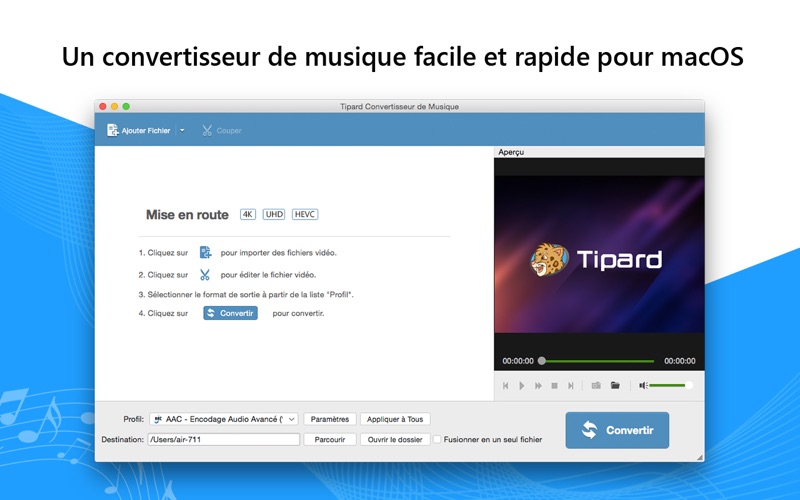Click the Tipard preview image
Viewport: 800px width, 500px height.
point(599,254)
